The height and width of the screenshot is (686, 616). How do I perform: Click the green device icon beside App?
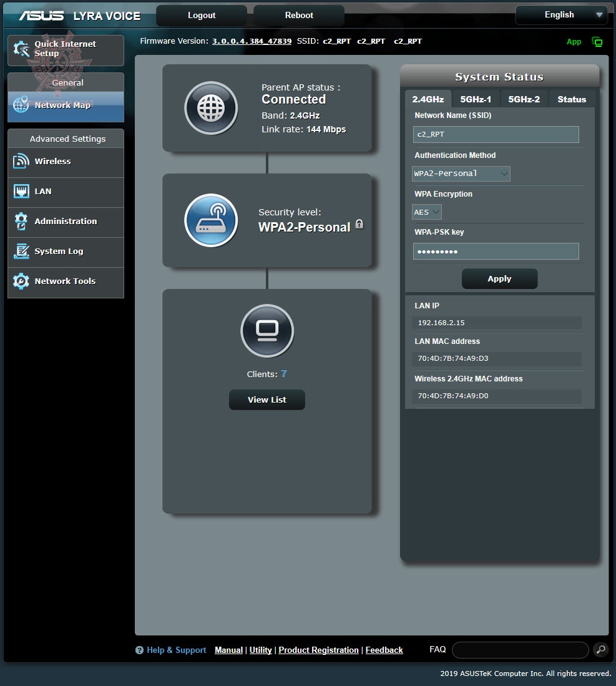(x=597, y=42)
